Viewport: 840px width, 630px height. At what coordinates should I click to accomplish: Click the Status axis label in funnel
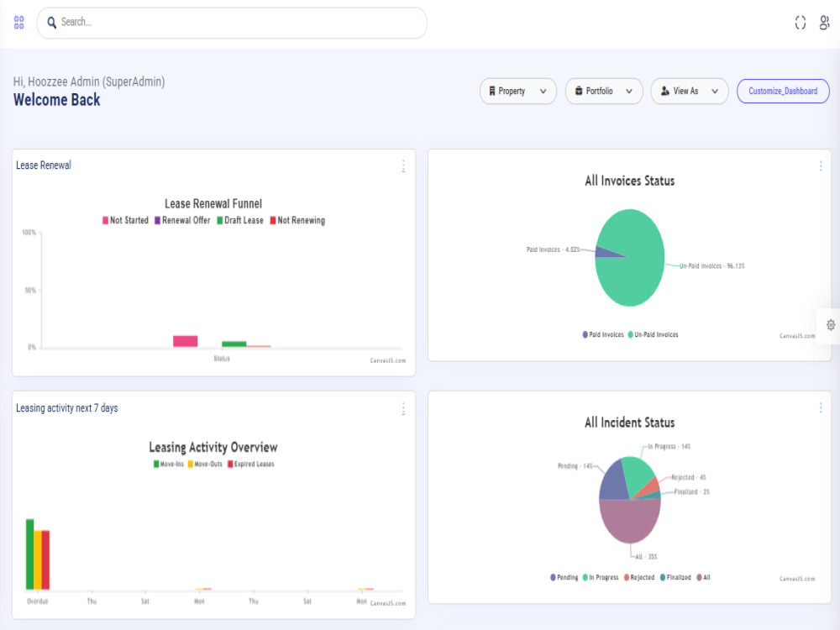(x=222, y=359)
